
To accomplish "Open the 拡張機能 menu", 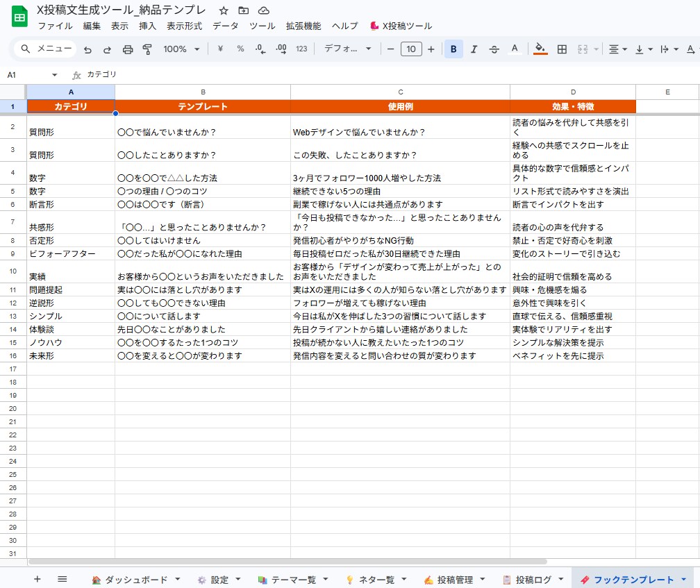I will click(303, 26).
